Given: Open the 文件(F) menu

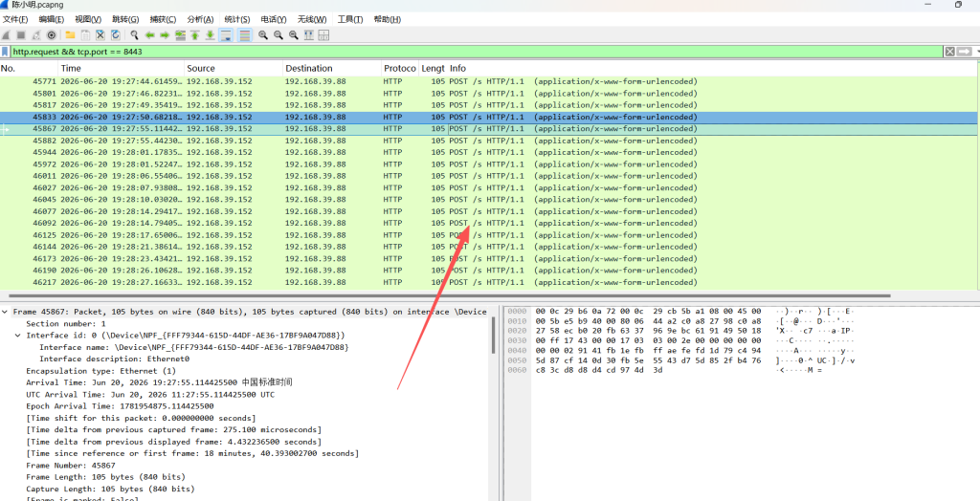Looking at the screenshot, I should 15,19.
